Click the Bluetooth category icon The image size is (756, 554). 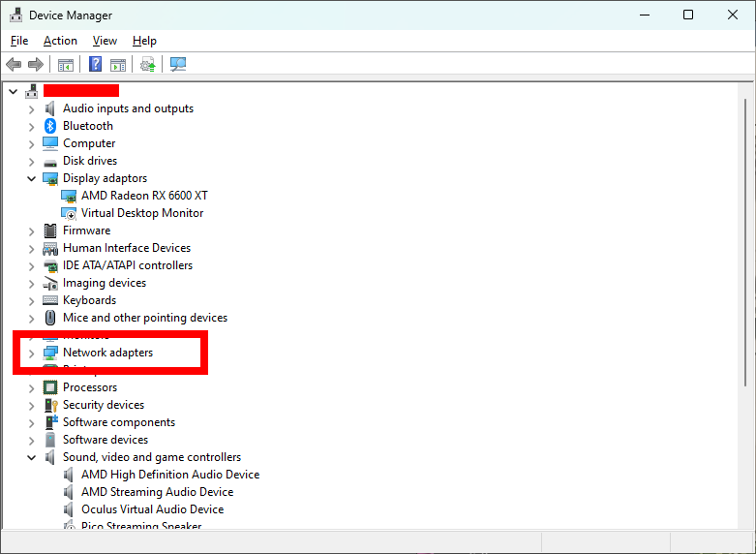coord(50,126)
